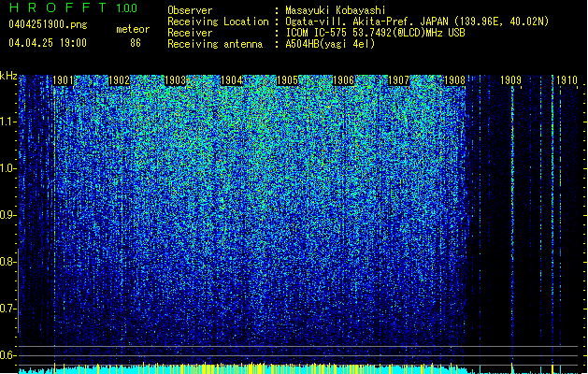Viewport: 588px width, 374px height.
Task: Click the 1909 time marker label
Action: pyautogui.click(x=510, y=80)
